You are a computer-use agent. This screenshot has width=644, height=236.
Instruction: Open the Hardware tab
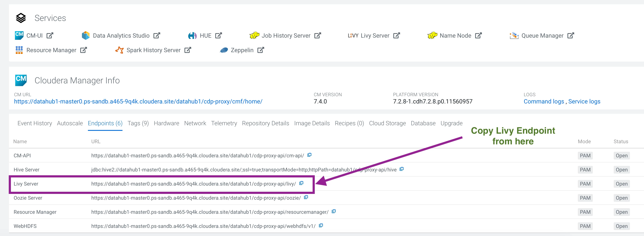[166, 123]
